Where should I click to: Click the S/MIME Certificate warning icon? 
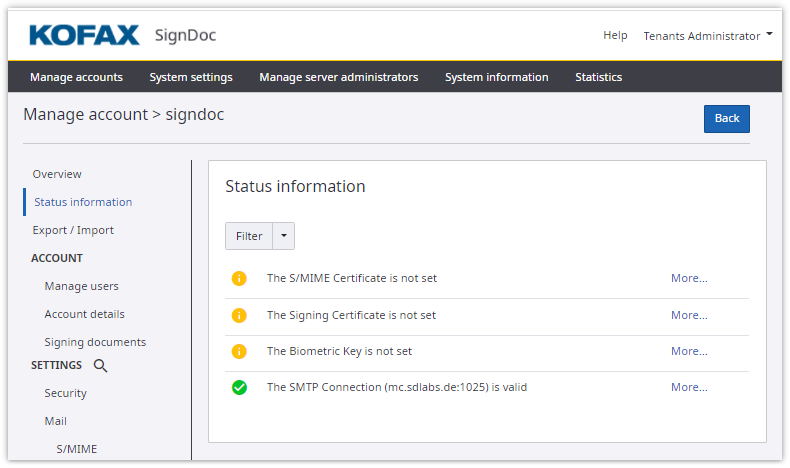coord(239,279)
